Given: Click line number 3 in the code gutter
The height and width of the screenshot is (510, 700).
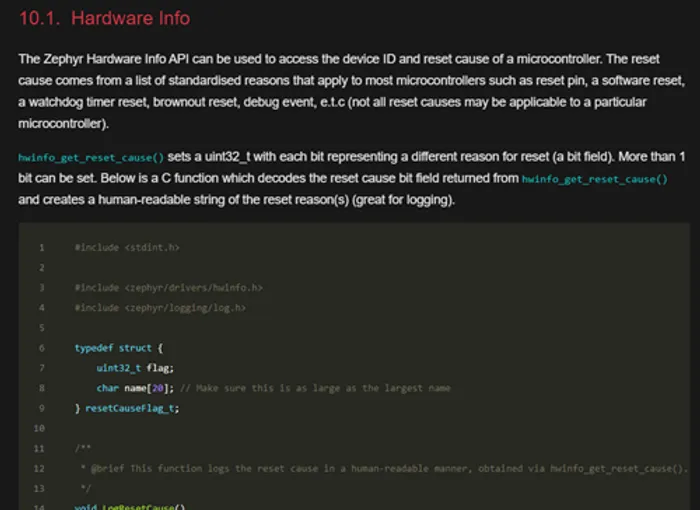Looking at the screenshot, I should [x=41, y=288].
